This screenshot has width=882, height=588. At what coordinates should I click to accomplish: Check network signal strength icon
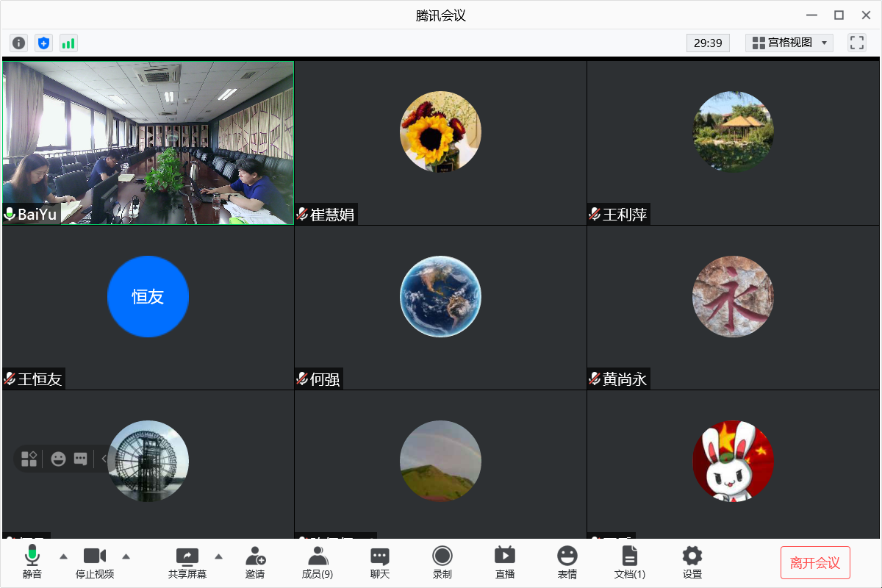pos(68,43)
